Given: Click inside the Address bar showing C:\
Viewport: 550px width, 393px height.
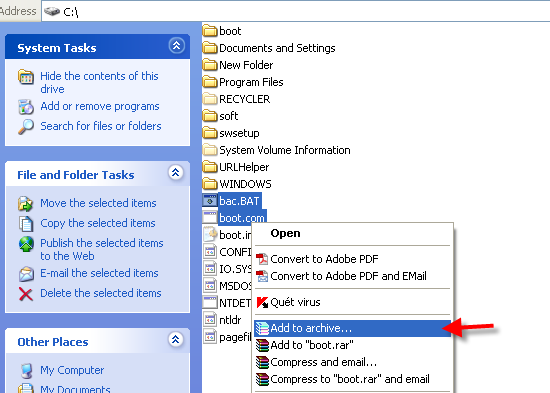Looking at the screenshot, I should 295,12.
